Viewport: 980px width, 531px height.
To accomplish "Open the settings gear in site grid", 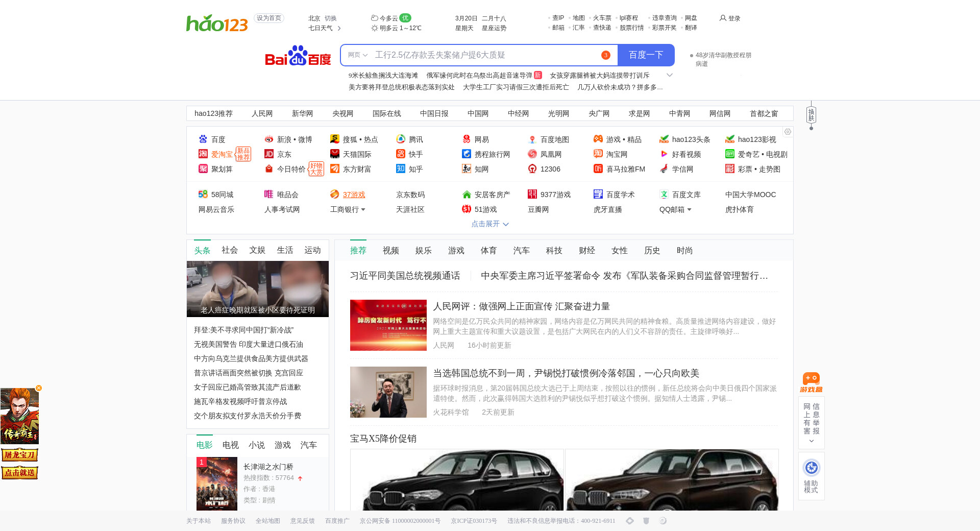I will (788, 132).
